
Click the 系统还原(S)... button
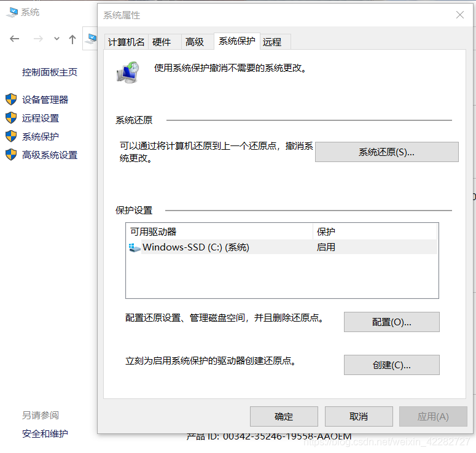[387, 152]
